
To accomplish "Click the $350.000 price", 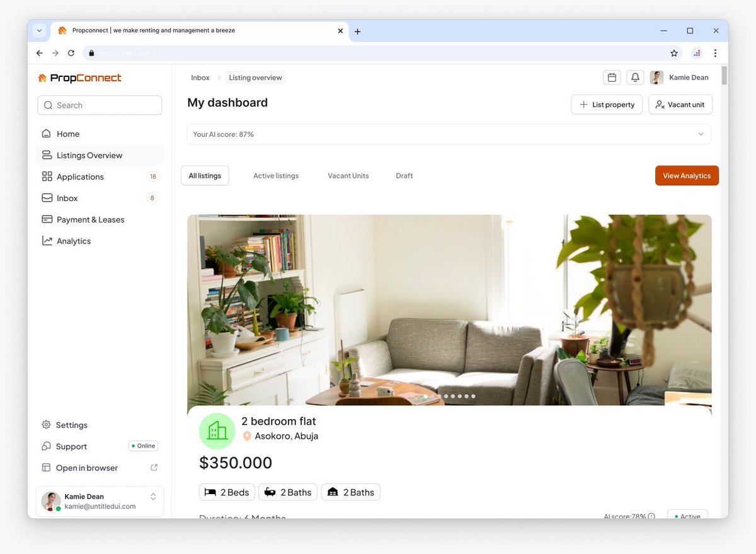I will (236, 463).
